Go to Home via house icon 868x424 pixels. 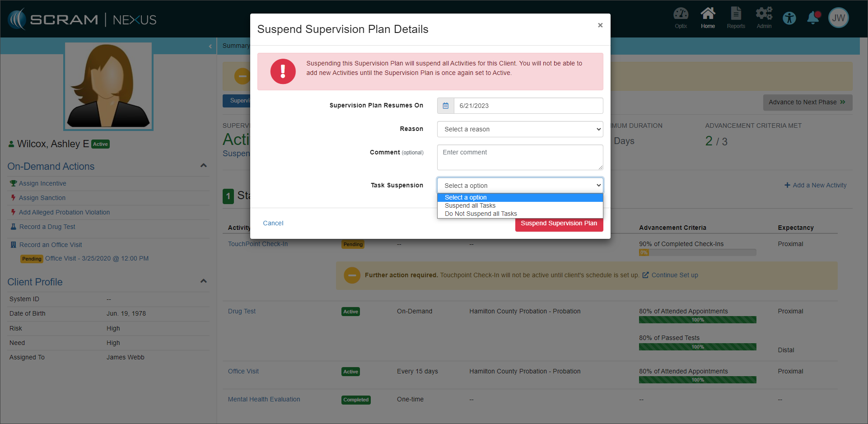[x=708, y=18]
